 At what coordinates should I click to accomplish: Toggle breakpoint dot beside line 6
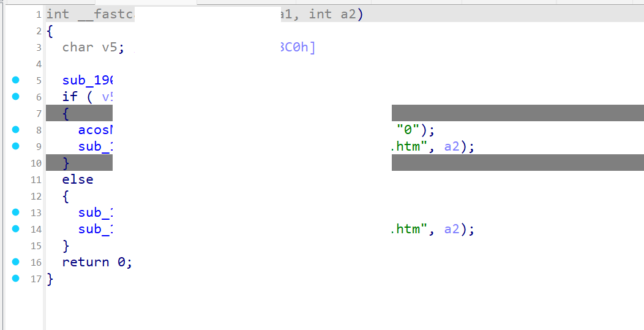(x=16, y=96)
